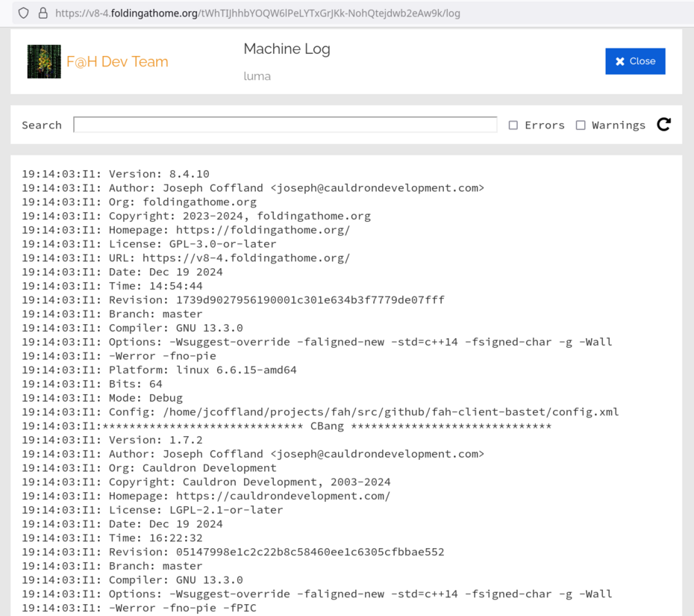The image size is (694, 616).
Task: Click the Homepage: https://cauldrondevelopment.com/ line
Action: pos(206,496)
